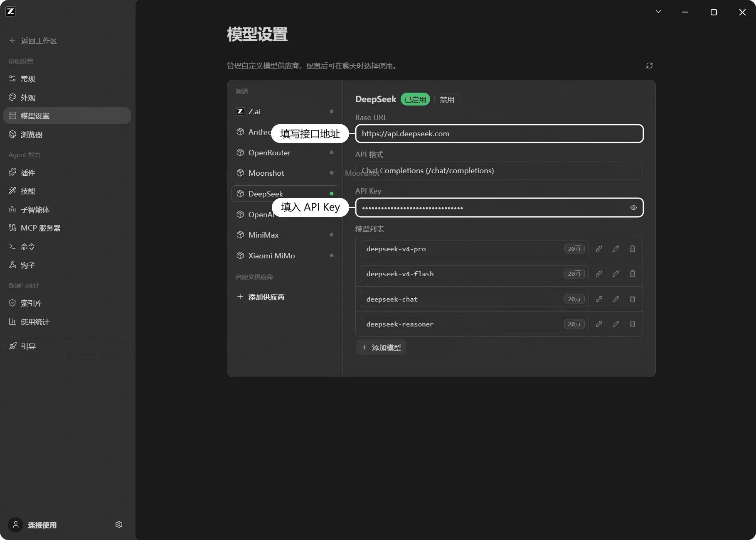Viewport: 756px width, 540px height.
Task: Open the 常规 general settings
Action: click(67, 79)
